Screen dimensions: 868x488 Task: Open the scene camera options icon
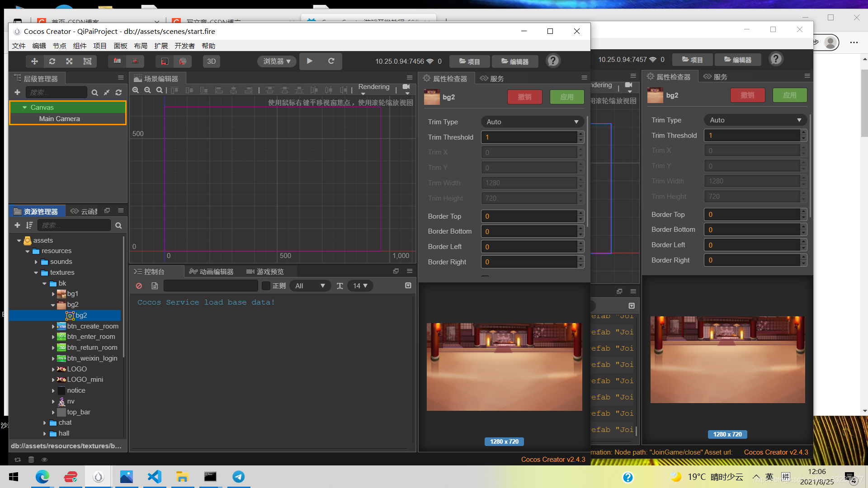[406, 89]
